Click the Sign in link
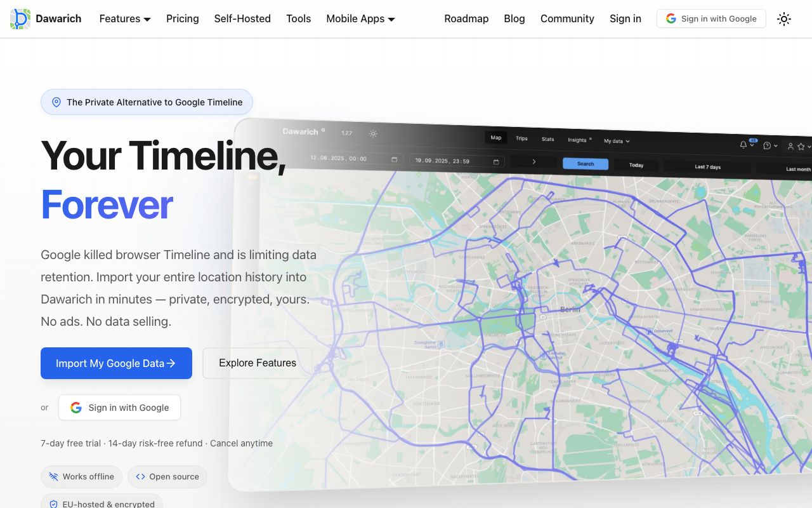 click(625, 19)
